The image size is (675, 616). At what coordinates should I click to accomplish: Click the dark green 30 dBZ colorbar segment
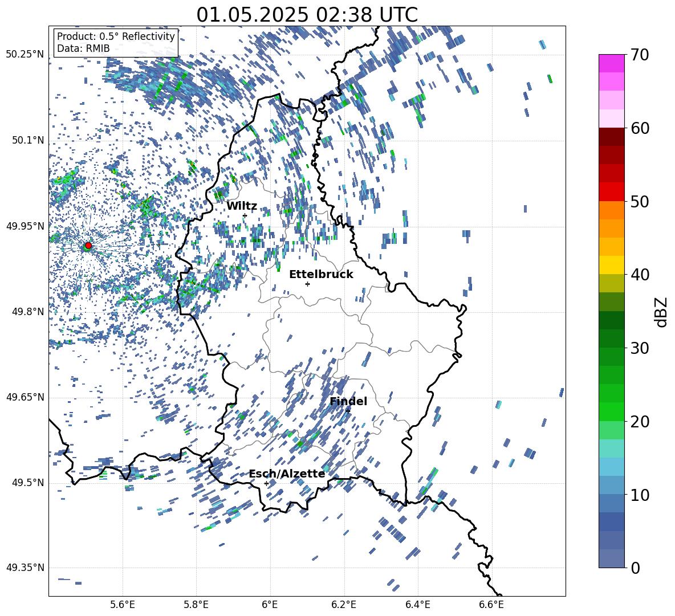(x=611, y=338)
